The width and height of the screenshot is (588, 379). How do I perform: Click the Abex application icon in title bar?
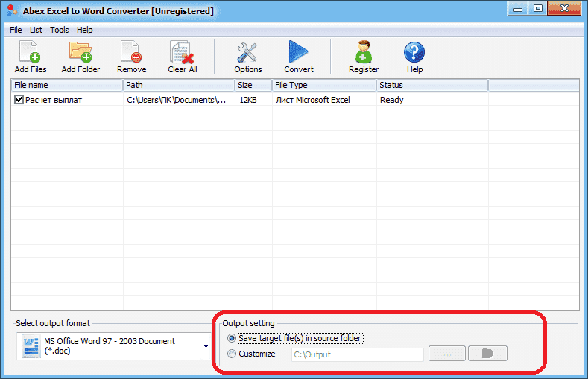pos(12,10)
